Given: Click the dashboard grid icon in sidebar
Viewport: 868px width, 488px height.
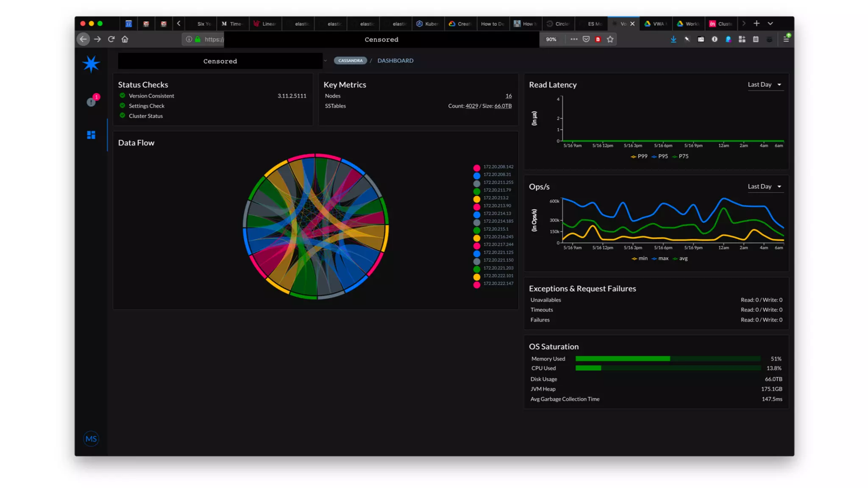Looking at the screenshot, I should pos(91,135).
